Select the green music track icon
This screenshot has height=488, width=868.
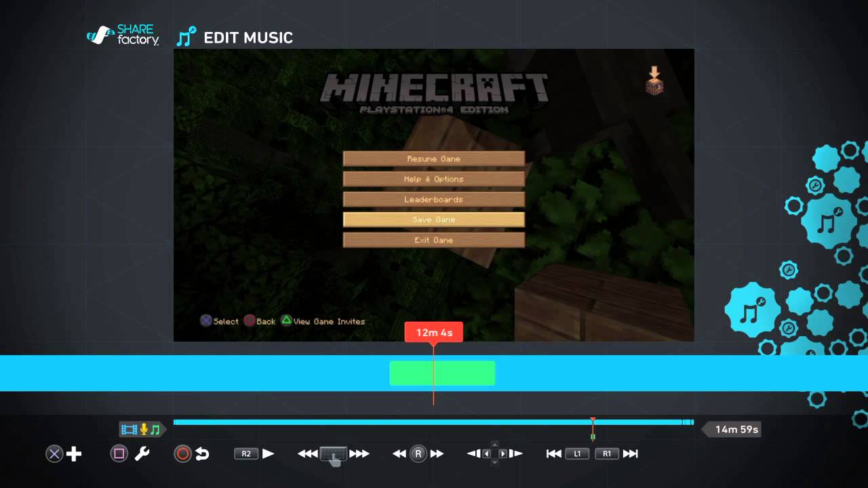coord(155,430)
